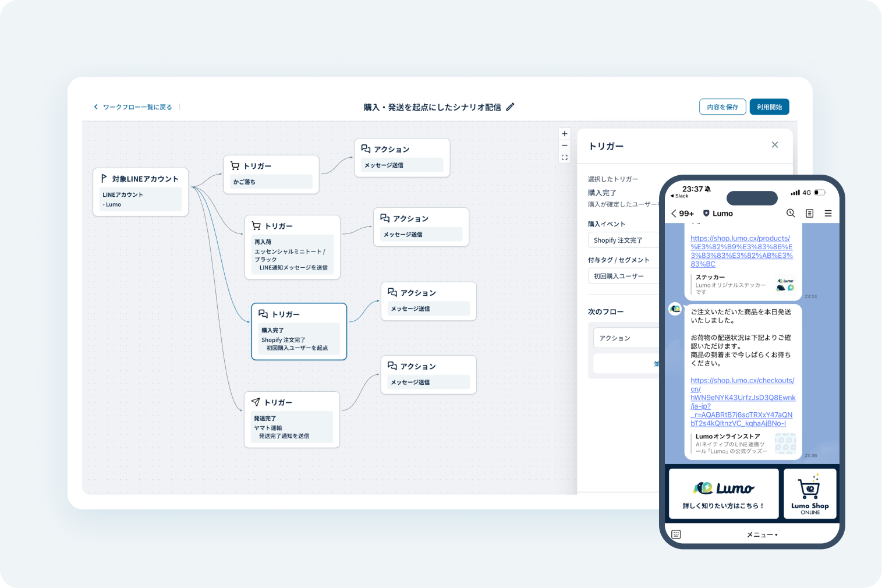Click the pencil icon to edit workflow title
Image resolution: width=882 pixels, height=588 pixels.
point(510,107)
